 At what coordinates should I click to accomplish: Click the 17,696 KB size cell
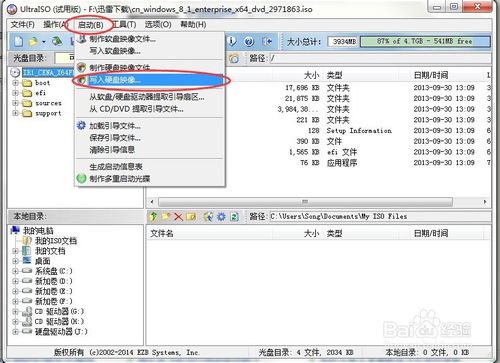[x=302, y=88]
